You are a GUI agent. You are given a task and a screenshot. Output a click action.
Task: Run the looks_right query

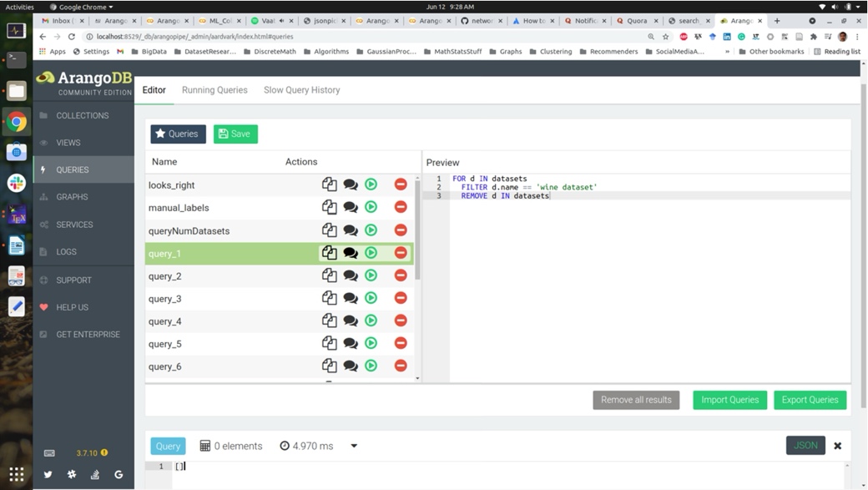point(371,184)
